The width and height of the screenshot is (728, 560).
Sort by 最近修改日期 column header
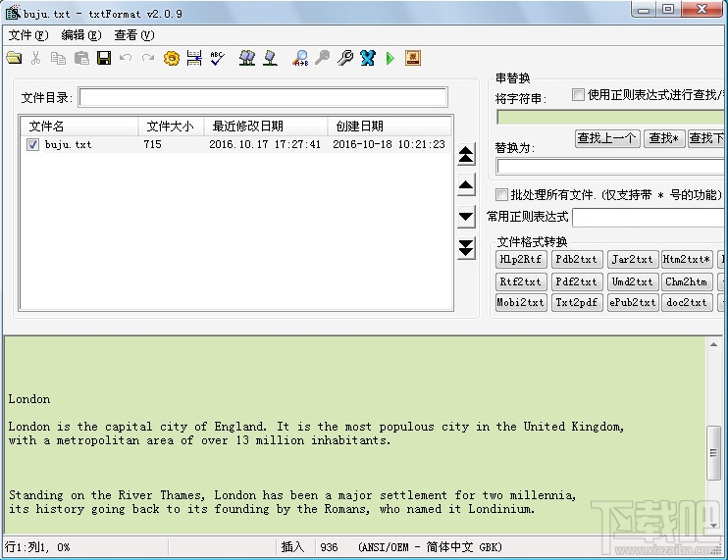(266, 127)
